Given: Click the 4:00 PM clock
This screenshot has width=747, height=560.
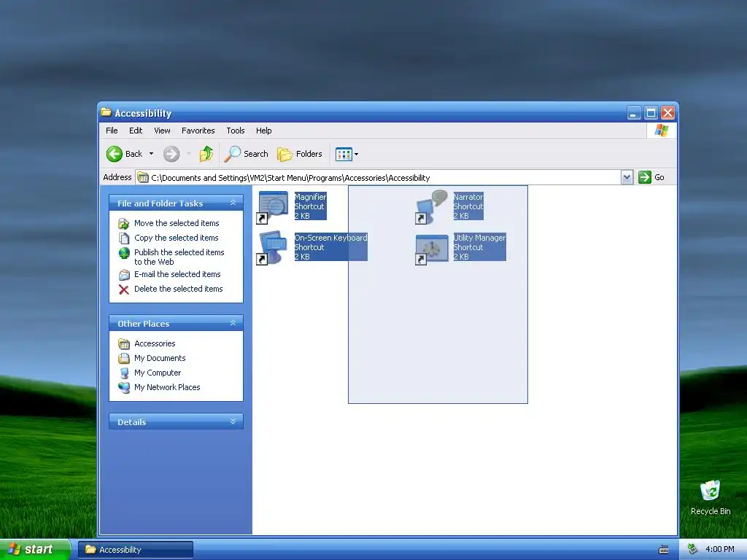Looking at the screenshot, I should click(720, 549).
